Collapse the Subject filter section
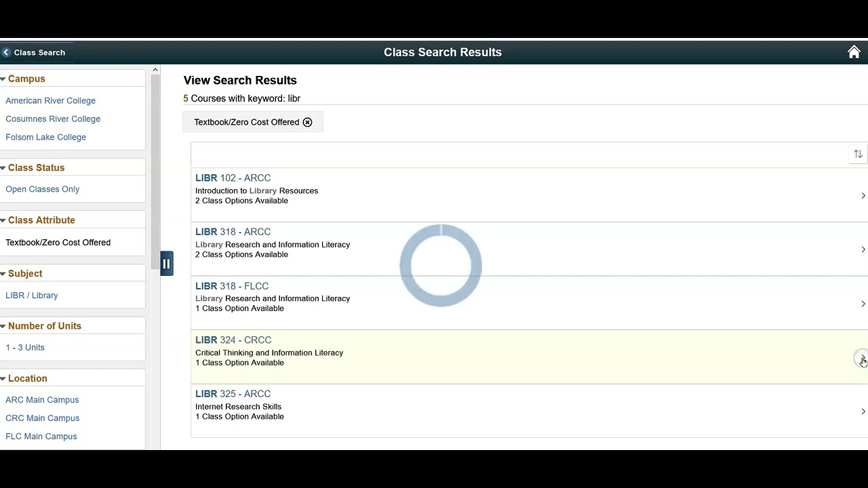This screenshot has height=488, width=868. click(x=3, y=274)
